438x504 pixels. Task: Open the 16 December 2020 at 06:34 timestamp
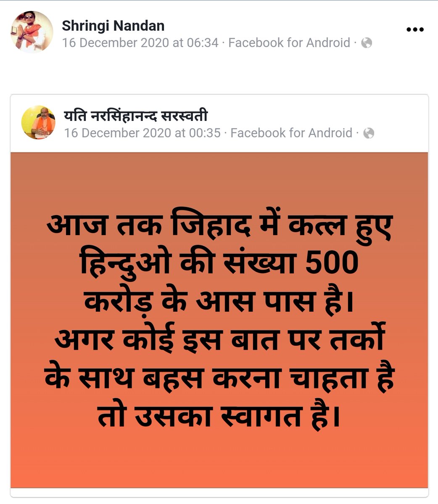tap(140, 43)
